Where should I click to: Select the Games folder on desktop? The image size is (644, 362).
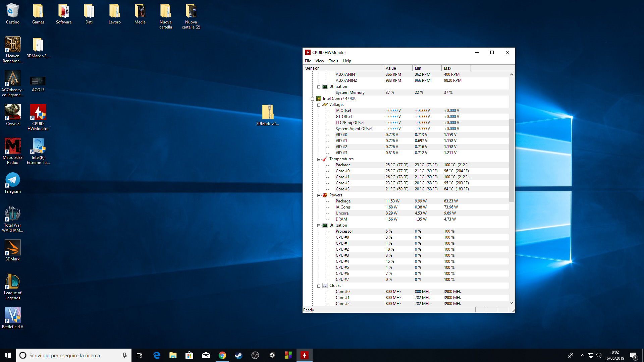coord(38,14)
